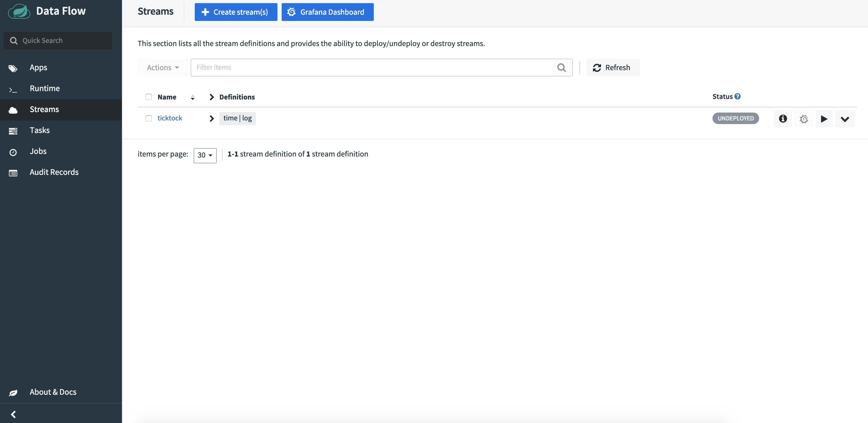This screenshot has width=868, height=423.
Task: Show ticktock details with info icon
Action: (783, 119)
